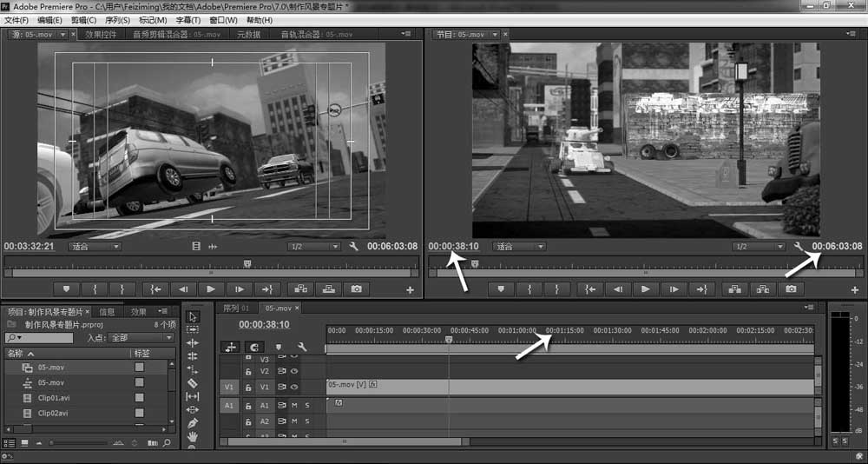Toggle lock on track A2
This screenshot has height=464, width=868.
click(x=248, y=421)
